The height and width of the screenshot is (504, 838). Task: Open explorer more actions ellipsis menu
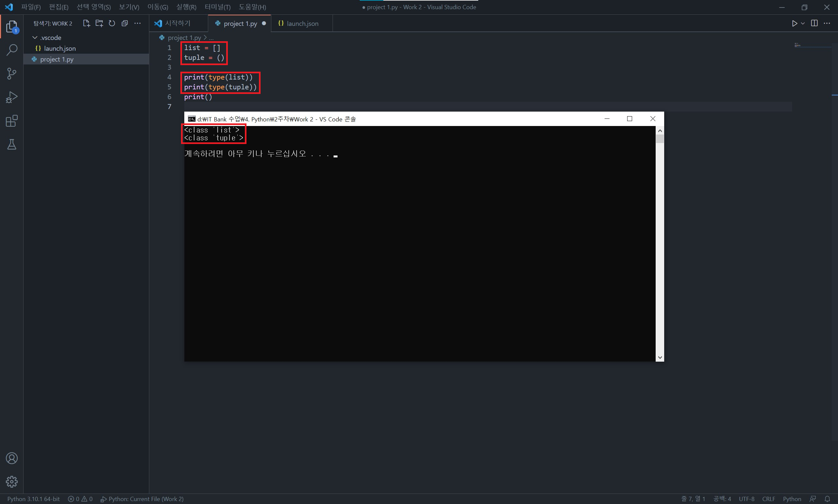click(137, 24)
